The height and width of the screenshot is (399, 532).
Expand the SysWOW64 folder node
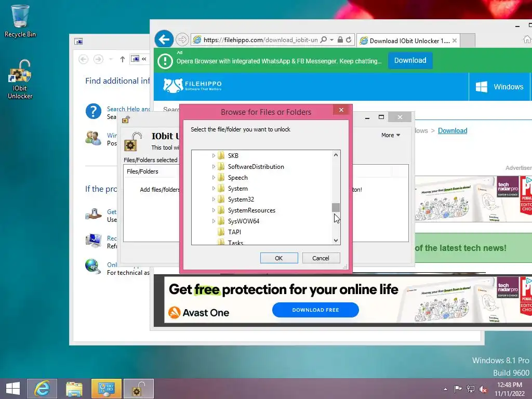pyautogui.click(x=214, y=221)
